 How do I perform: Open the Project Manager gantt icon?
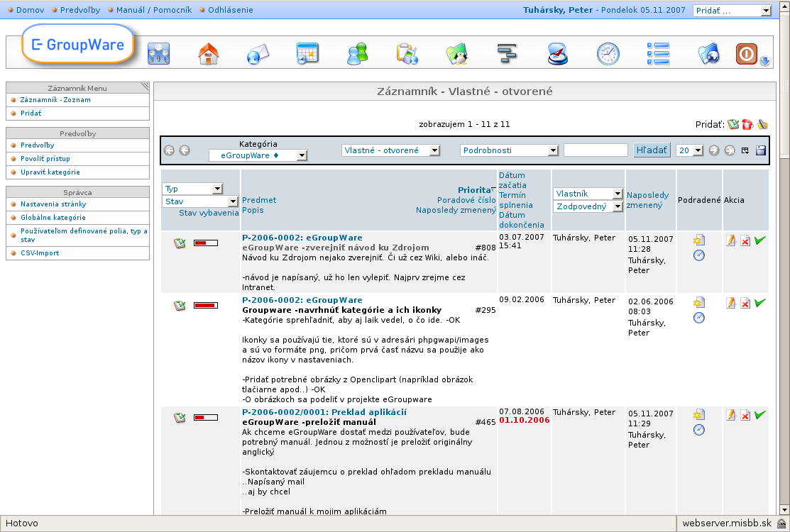point(507,54)
